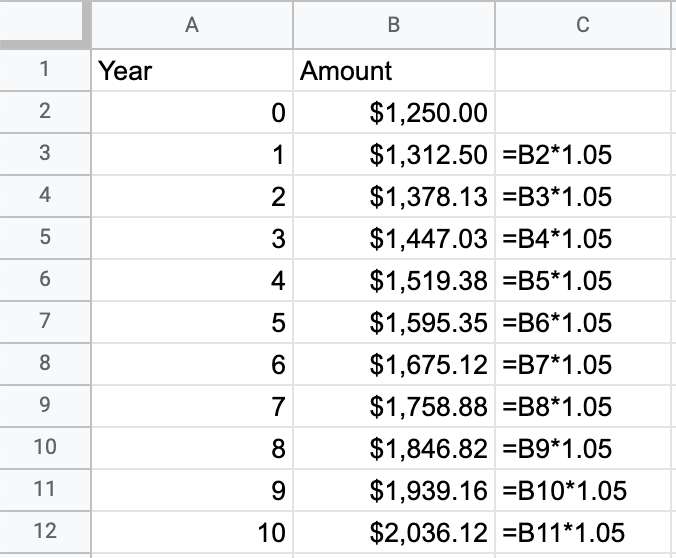Select Year cell in the $1,378.13 row
Image resolution: width=676 pixels, height=558 pixels.
pyautogui.click(x=192, y=196)
